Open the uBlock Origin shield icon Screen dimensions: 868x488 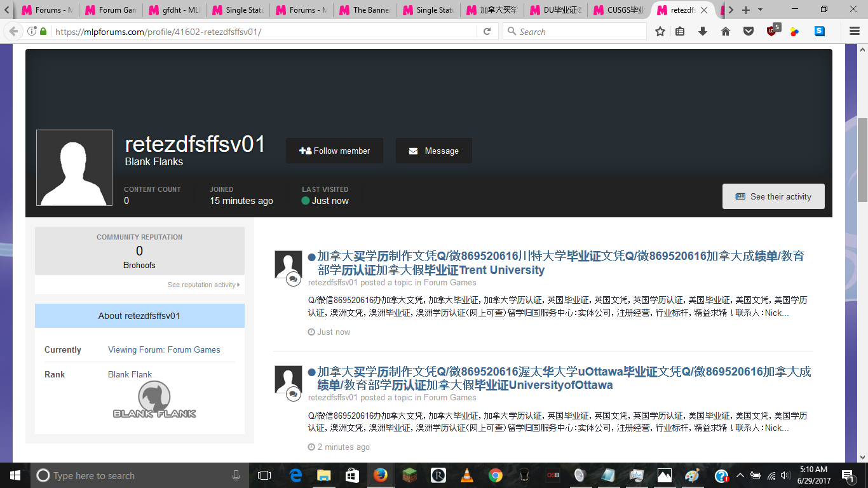coord(772,31)
